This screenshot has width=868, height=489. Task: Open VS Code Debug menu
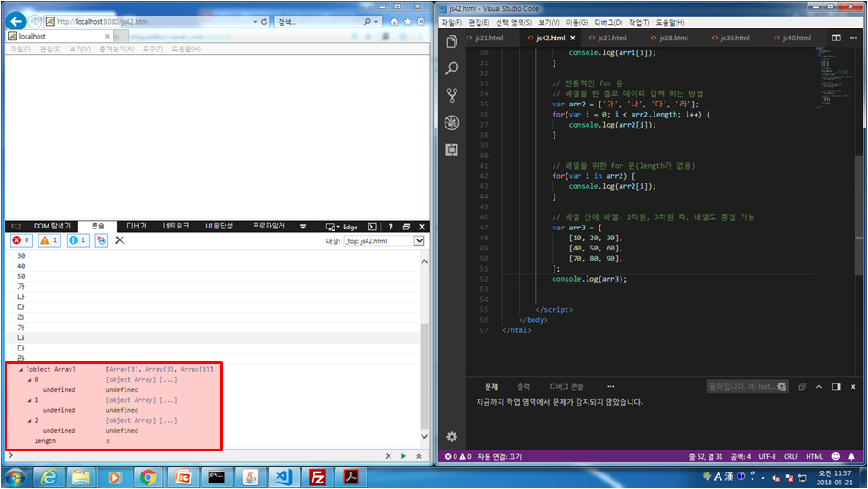point(608,22)
